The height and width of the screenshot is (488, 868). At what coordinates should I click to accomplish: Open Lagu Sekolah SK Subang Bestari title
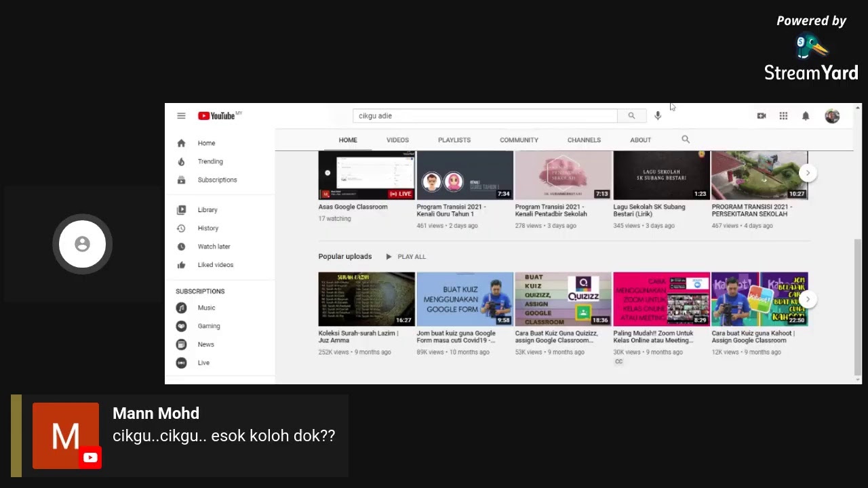pos(650,210)
